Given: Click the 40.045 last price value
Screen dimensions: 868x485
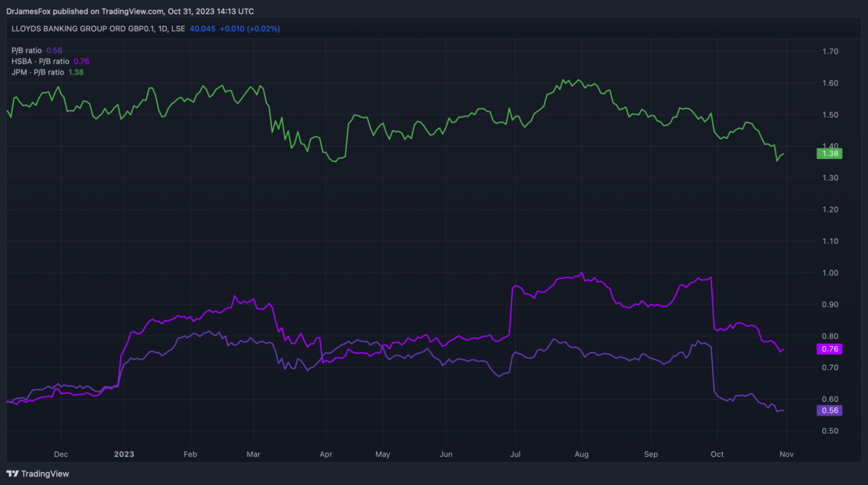Looking at the screenshot, I should (202, 29).
